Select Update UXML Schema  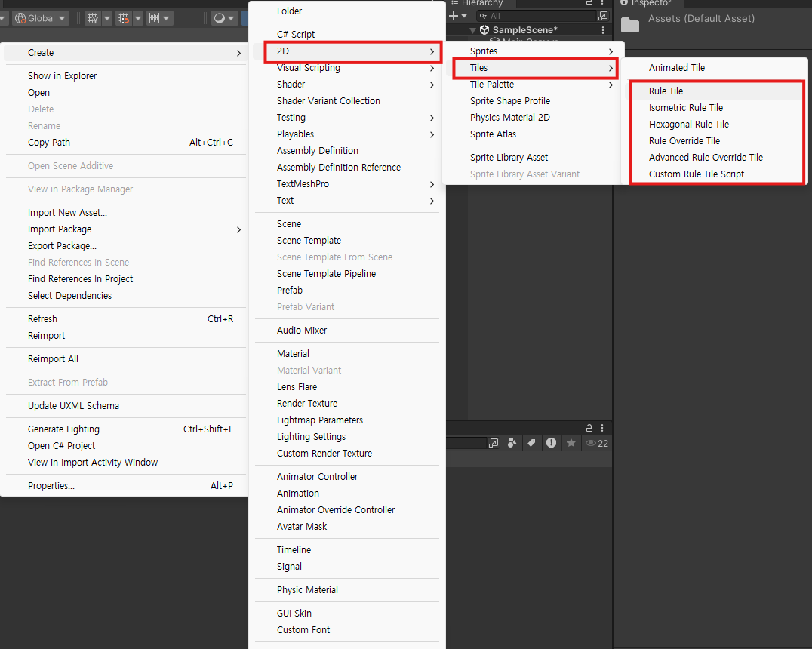[x=124, y=405]
